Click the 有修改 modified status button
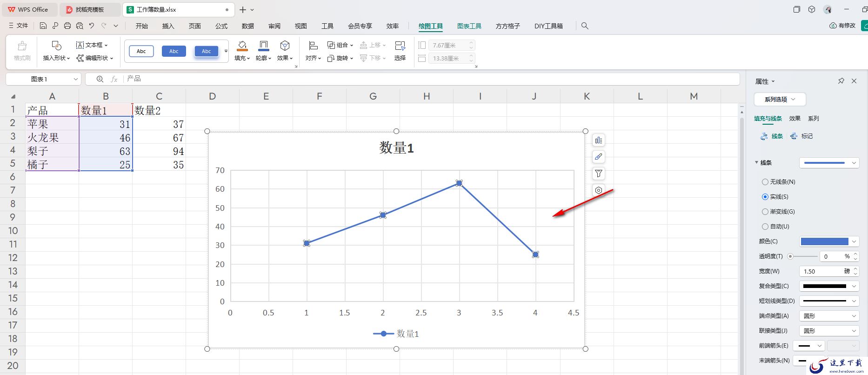The image size is (868, 375). (842, 26)
